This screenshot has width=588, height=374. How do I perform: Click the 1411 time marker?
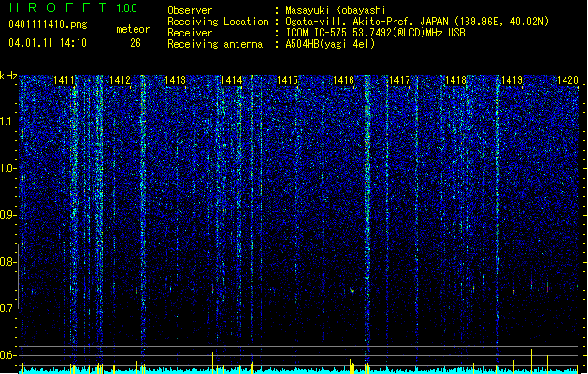64,80
